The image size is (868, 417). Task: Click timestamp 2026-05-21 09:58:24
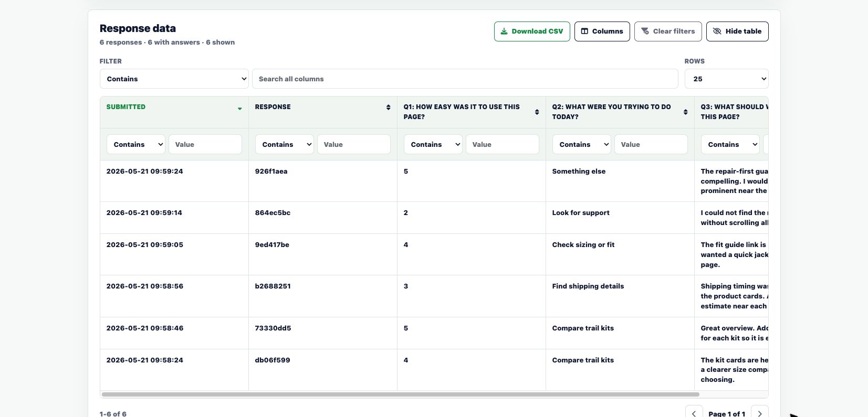pos(144,360)
